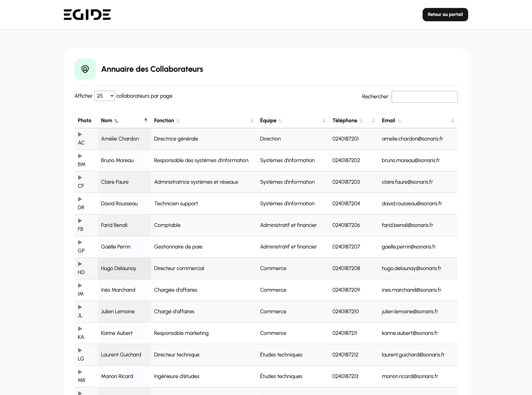Select email julien.lemoine@sonaris.fr
This screenshot has width=532, height=395.
tap(410, 312)
